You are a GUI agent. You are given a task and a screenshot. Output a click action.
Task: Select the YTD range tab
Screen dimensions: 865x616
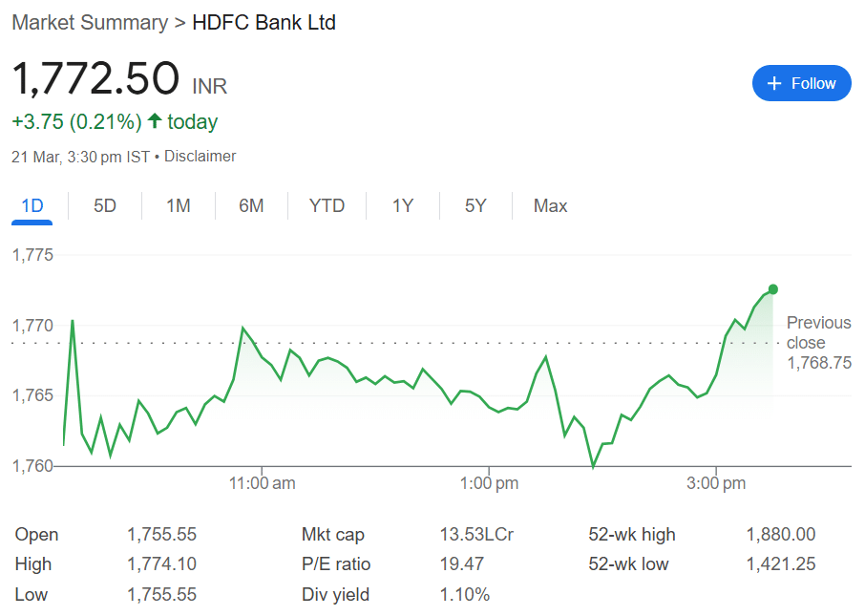point(327,206)
